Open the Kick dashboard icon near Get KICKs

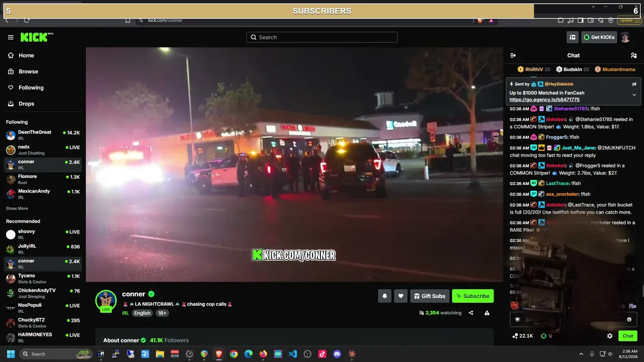pos(573,37)
